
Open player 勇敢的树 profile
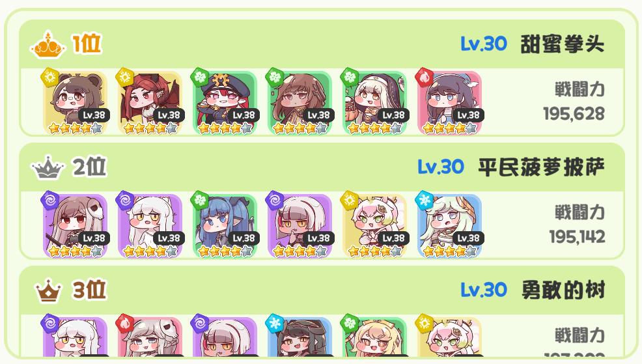563,290
